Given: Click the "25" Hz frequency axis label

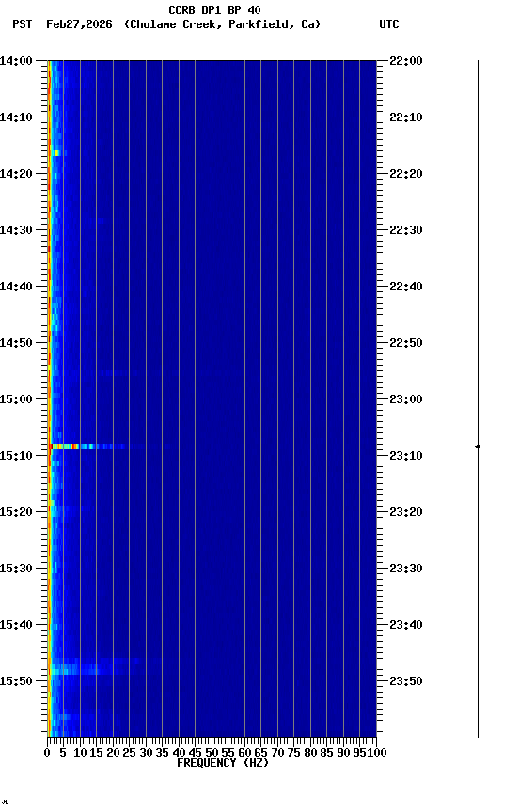Looking at the screenshot, I should click(130, 753).
